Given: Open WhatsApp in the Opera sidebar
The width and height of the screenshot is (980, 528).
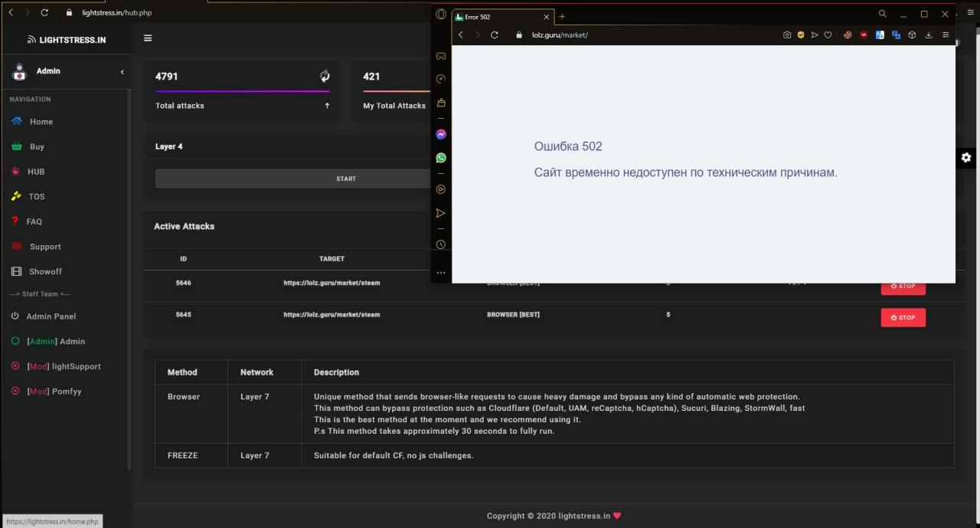Looking at the screenshot, I should click(x=441, y=158).
